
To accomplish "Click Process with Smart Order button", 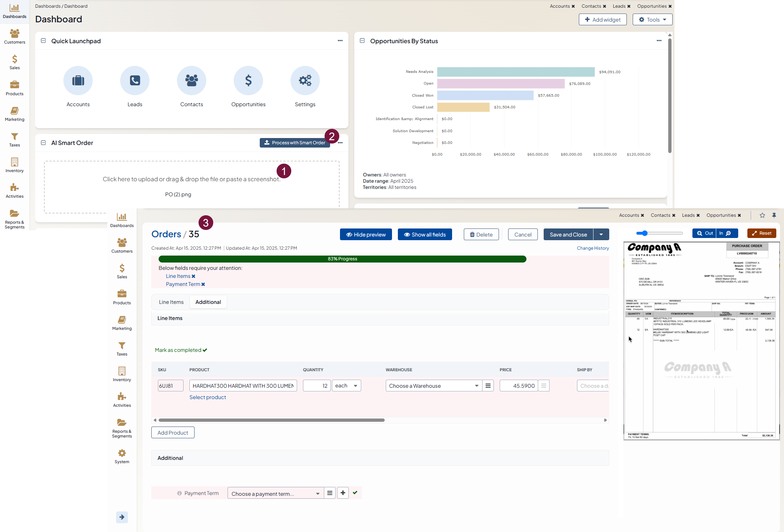I will point(295,143).
